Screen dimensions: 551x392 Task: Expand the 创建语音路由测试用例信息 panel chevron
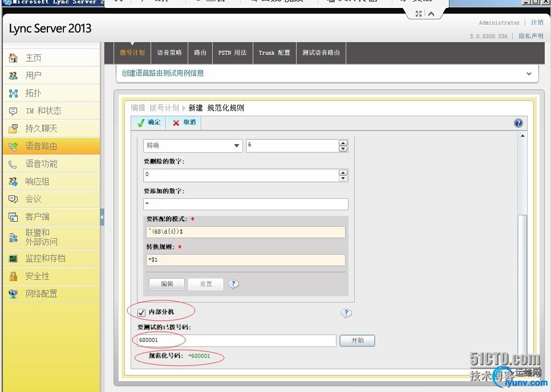point(529,73)
